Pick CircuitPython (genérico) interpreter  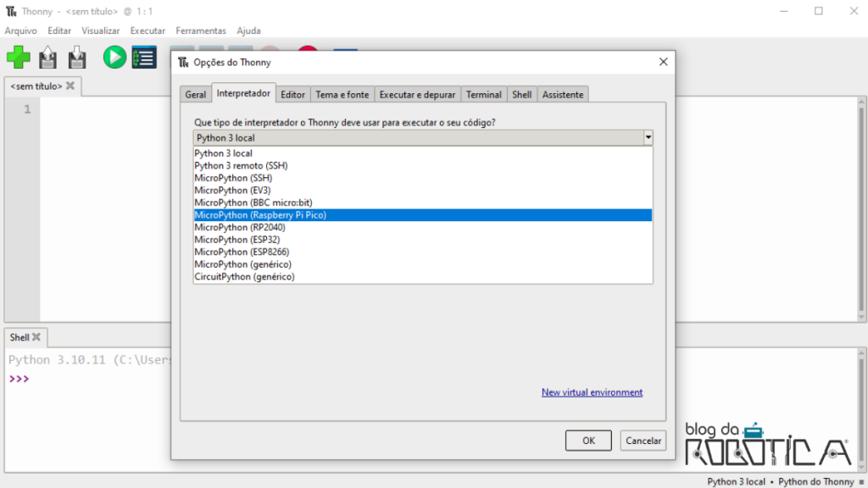244,276
